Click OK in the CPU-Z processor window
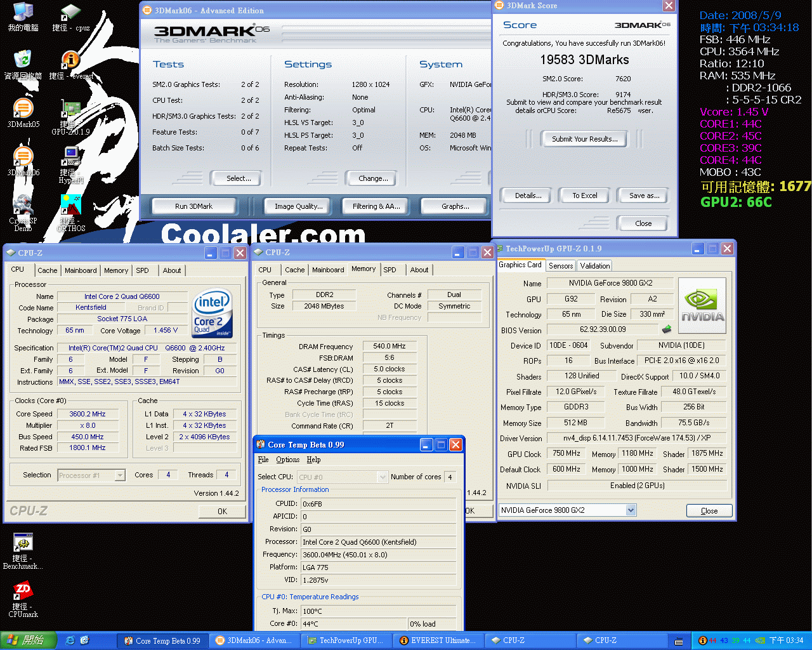The image size is (812, 650). pyautogui.click(x=222, y=511)
